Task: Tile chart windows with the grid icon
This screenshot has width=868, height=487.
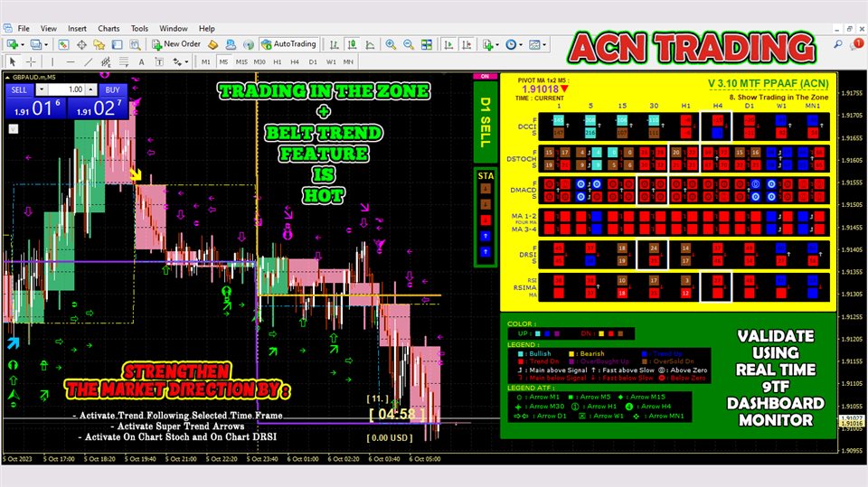Action: [x=427, y=44]
